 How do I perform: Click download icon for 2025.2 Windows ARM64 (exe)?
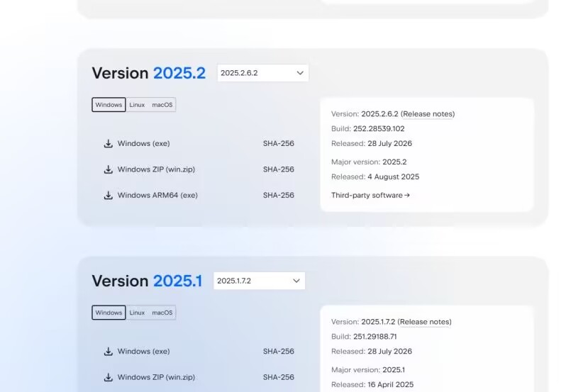point(109,195)
